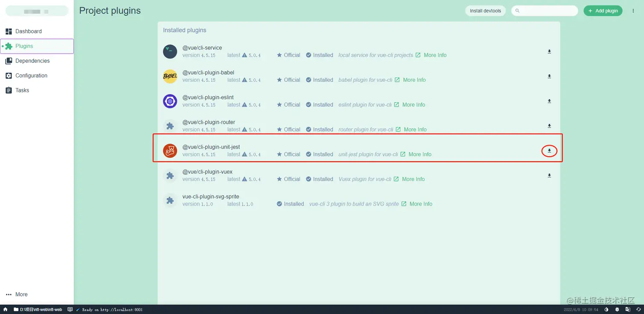Click the reset plugin API refresh icon
The image size is (644, 314).
click(x=638, y=309)
